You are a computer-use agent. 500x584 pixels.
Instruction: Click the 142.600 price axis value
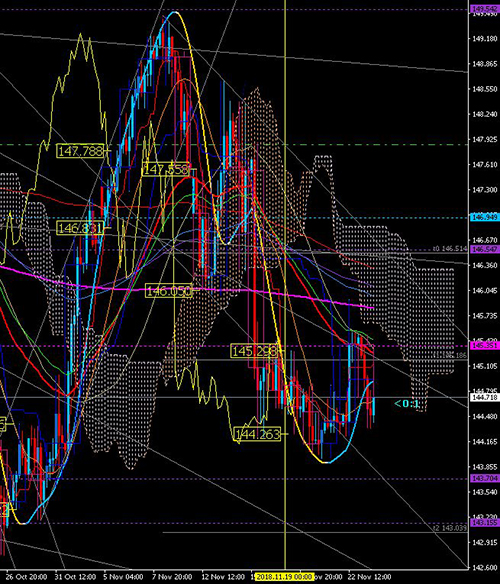(485, 568)
